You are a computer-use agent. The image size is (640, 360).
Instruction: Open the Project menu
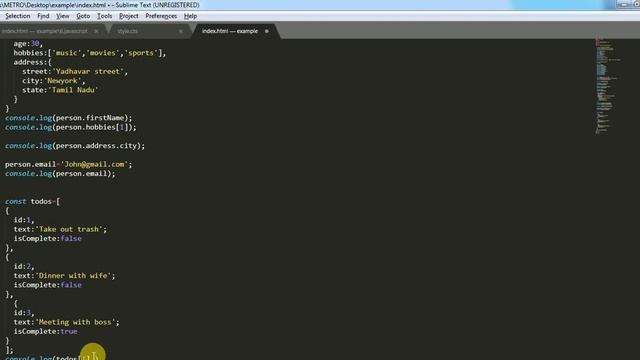[x=129, y=16]
